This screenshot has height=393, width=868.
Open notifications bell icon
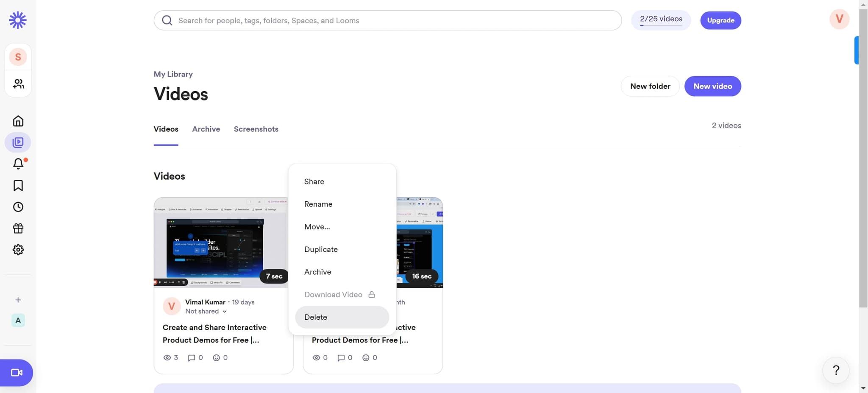click(x=18, y=164)
